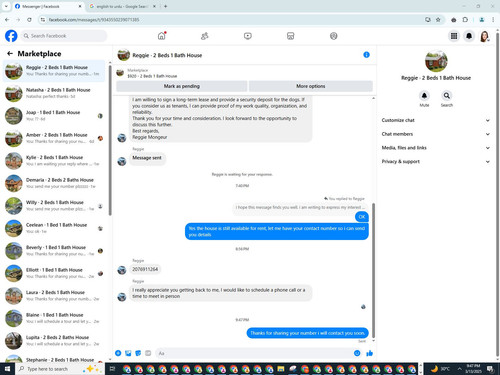Image resolution: width=500 pixels, height=375 pixels.
Task: Open Reggie listing photo in right panel
Action: 436,61
